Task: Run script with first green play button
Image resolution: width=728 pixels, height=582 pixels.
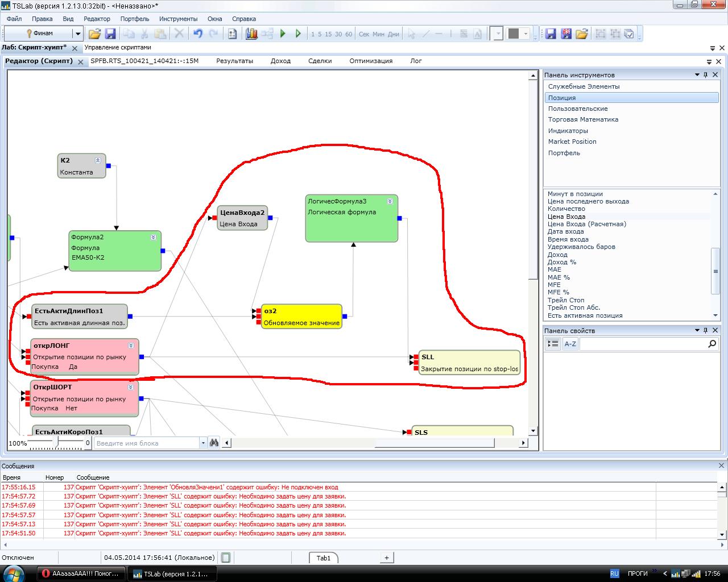Action: point(283,34)
